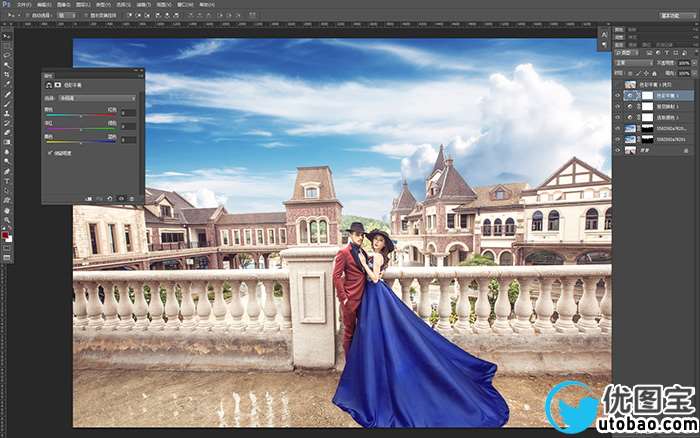Click reset adjustment icon in Properties panel
This screenshot has width=700, height=438.
tap(110, 199)
